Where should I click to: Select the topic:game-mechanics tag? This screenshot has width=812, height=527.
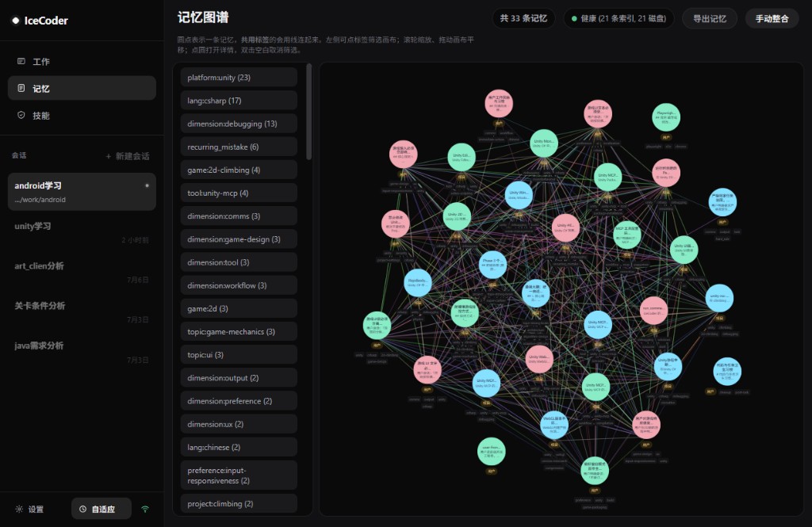coord(239,332)
